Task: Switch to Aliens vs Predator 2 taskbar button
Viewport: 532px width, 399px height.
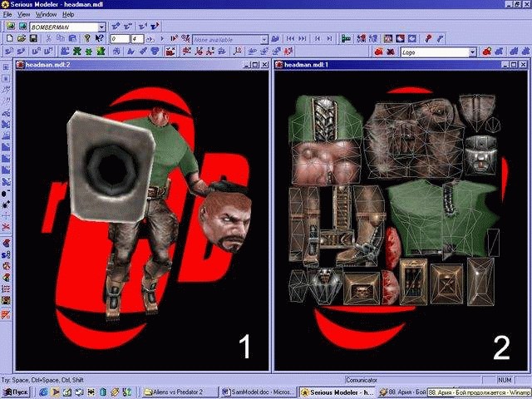Action: tap(180, 392)
